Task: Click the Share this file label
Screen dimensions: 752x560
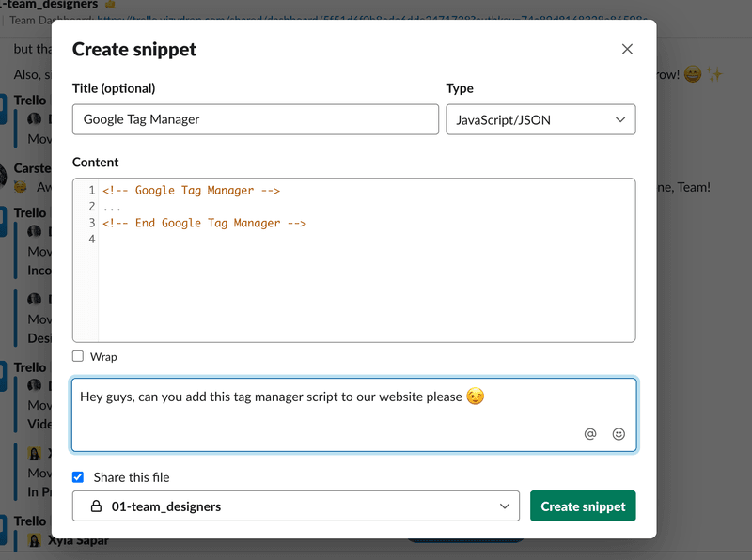Action: pos(132,477)
